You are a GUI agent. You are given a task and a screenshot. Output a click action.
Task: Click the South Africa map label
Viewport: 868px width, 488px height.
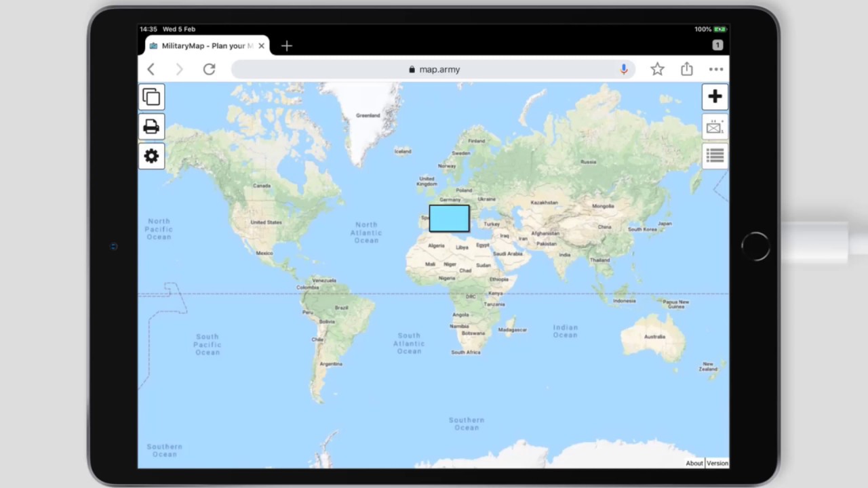tap(466, 352)
